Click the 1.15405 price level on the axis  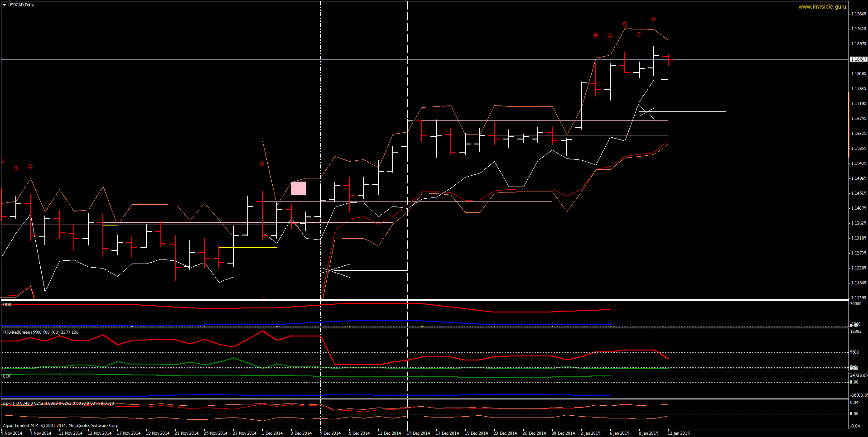858,163
